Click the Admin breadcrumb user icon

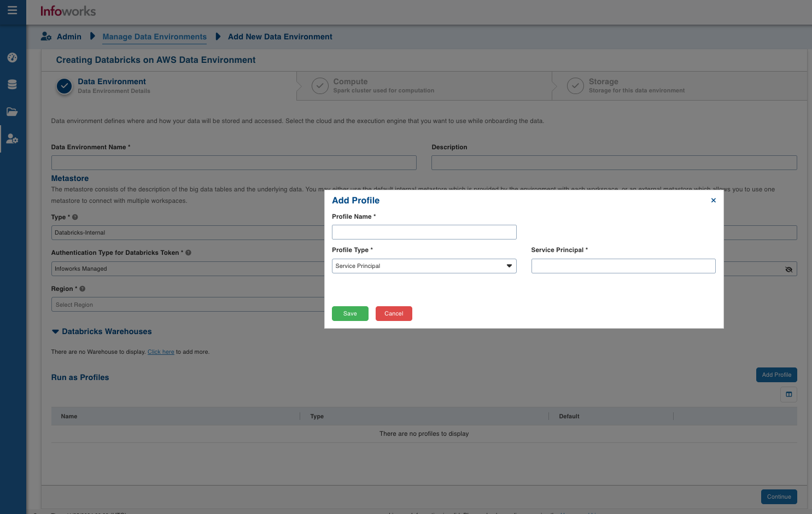pos(46,37)
